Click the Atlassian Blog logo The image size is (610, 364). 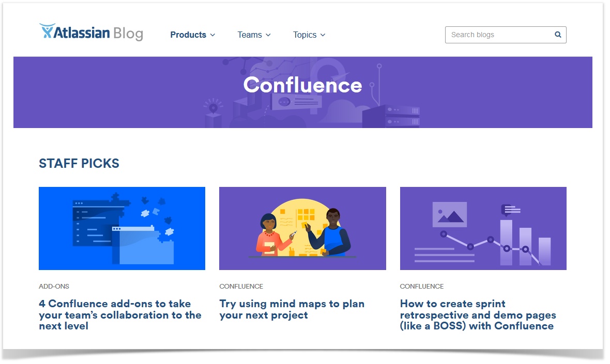click(x=91, y=32)
